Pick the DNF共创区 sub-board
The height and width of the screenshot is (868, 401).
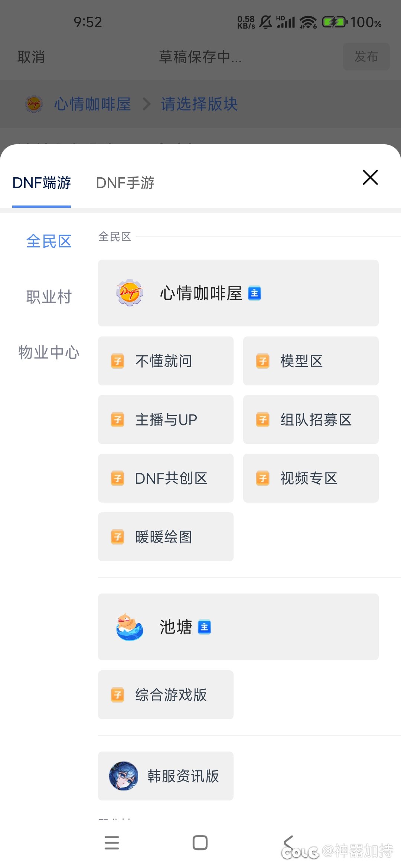(x=166, y=478)
